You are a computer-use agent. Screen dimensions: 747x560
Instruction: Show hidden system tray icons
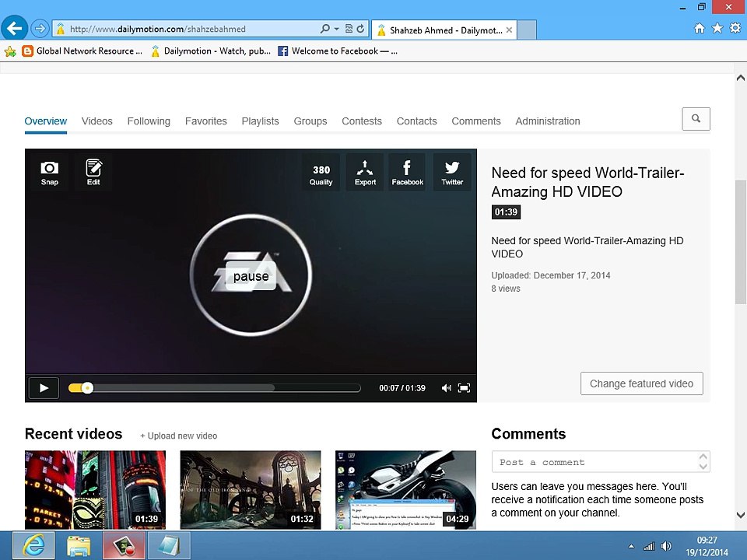pyautogui.click(x=631, y=546)
